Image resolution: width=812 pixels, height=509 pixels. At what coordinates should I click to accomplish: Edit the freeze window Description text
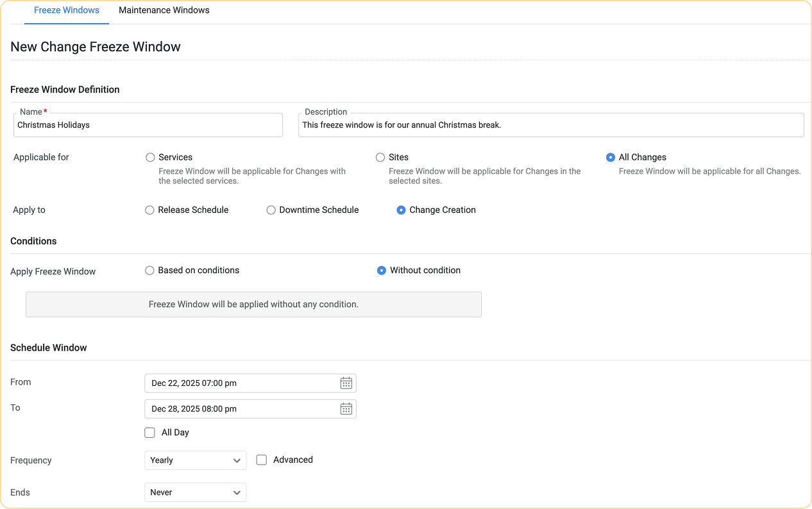coord(550,125)
